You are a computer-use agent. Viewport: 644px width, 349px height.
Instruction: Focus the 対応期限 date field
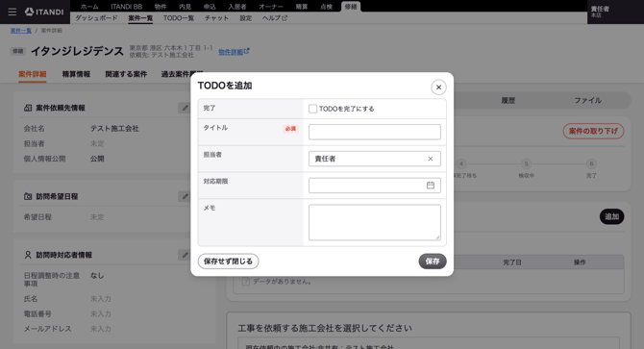point(374,186)
